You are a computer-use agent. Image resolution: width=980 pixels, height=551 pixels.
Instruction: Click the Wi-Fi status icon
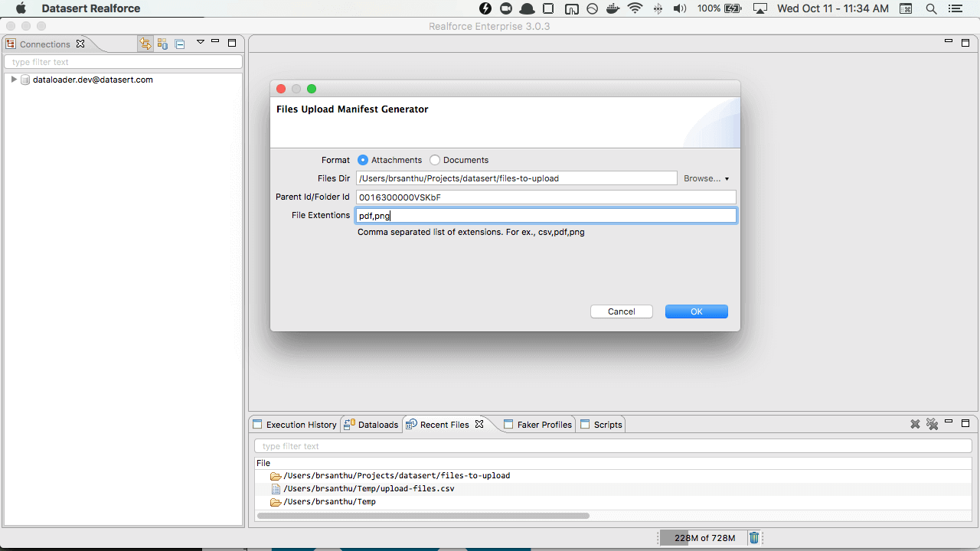coord(635,8)
